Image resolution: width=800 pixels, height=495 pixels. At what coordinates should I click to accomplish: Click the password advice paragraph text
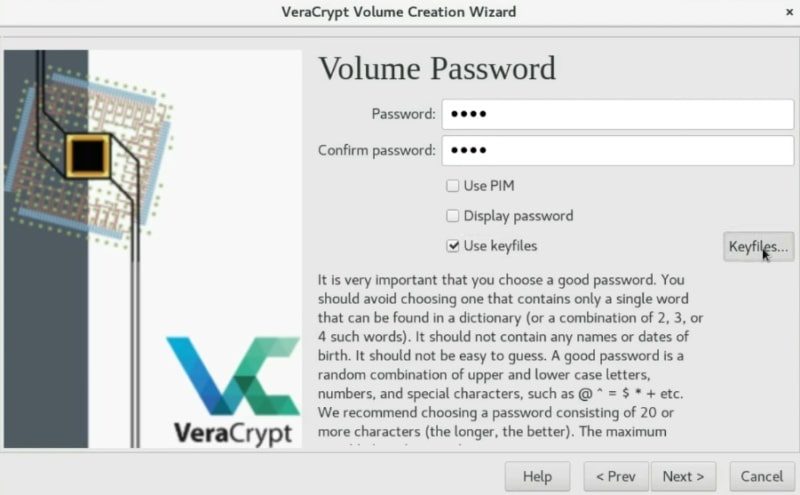click(510, 356)
